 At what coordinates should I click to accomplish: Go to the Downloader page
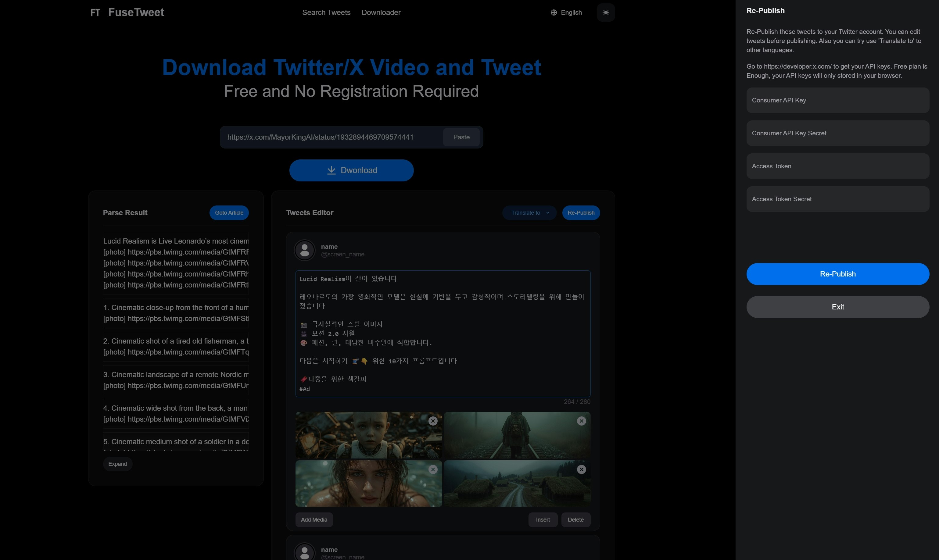pyautogui.click(x=381, y=12)
